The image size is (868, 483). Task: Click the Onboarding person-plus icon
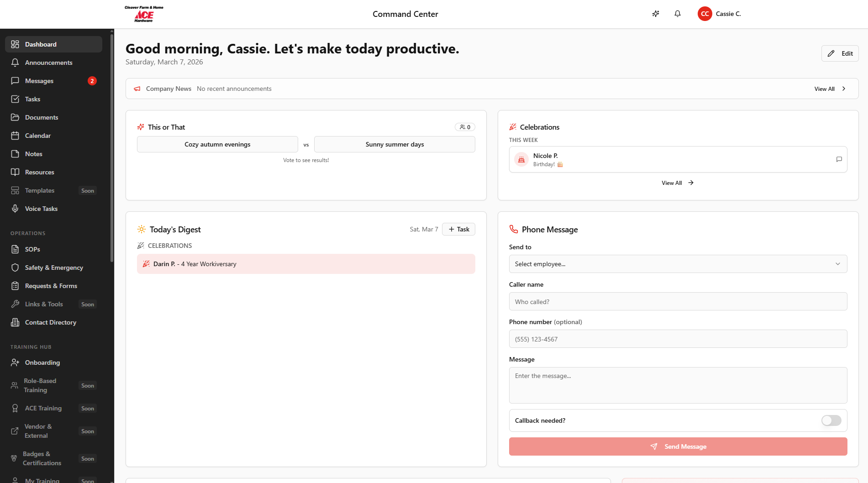(15, 362)
